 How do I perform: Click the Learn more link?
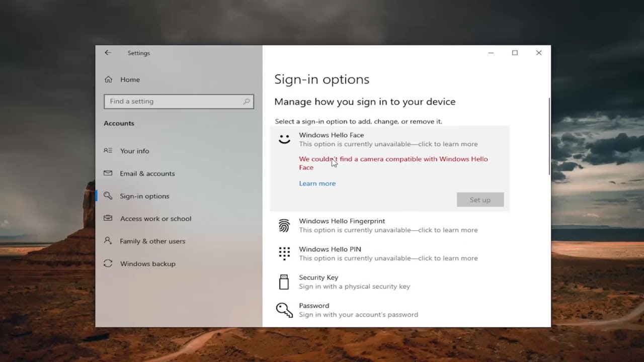point(317,184)
